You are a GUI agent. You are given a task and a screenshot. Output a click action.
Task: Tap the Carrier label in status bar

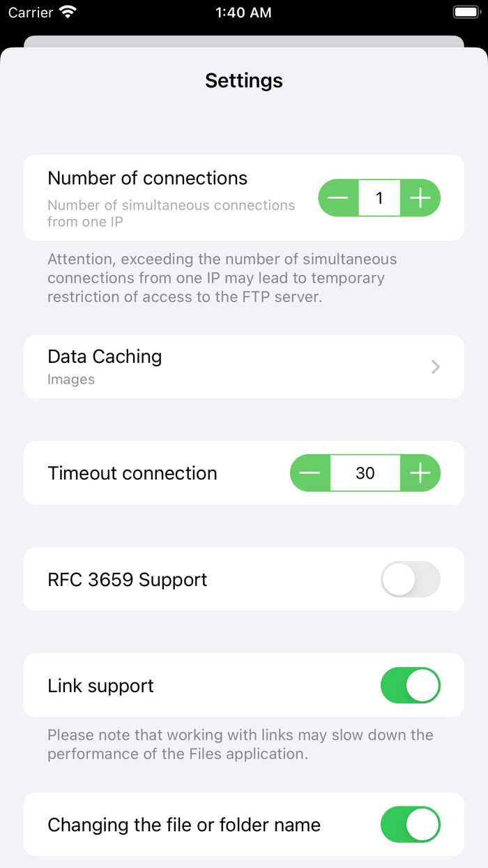coord(29,12)
